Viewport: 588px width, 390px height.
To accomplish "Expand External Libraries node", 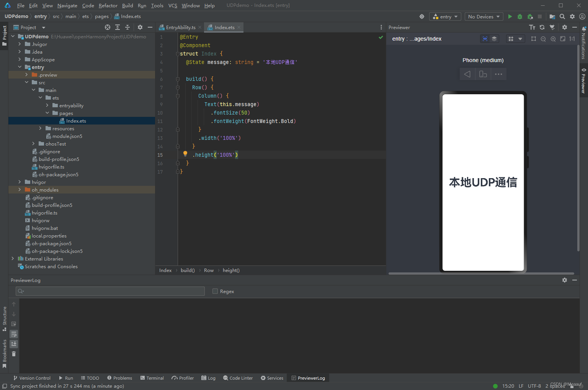I will [13, 259].
